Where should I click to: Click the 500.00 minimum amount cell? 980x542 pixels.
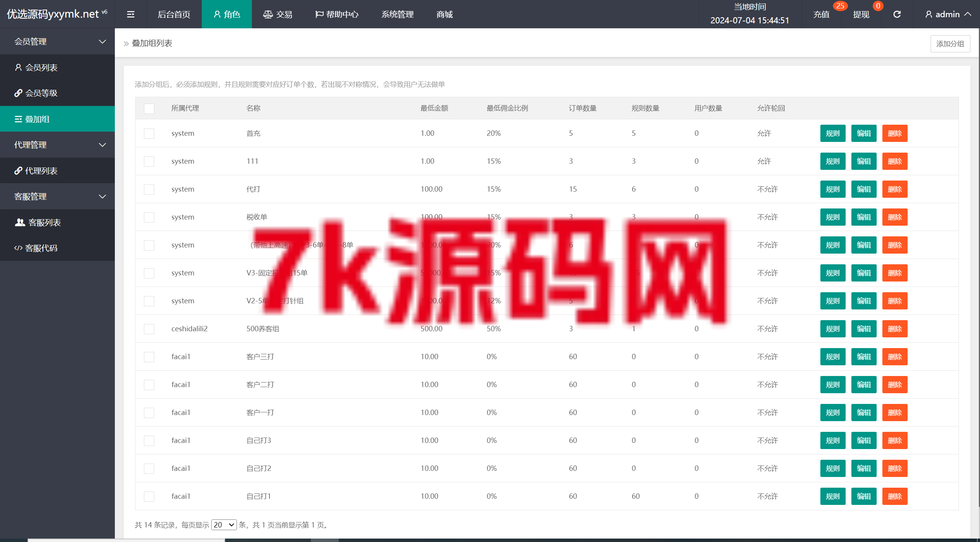click(431, 329)
